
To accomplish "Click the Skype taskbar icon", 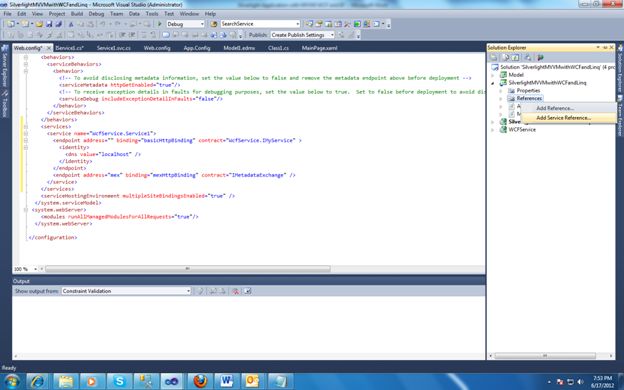I will pyautogui.click(x=119, y=382).
